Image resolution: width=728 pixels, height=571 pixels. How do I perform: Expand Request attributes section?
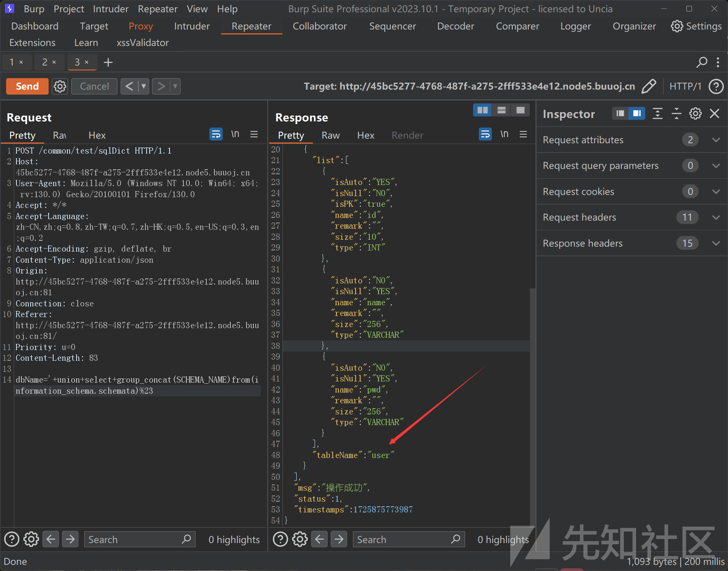pos(632,140)
